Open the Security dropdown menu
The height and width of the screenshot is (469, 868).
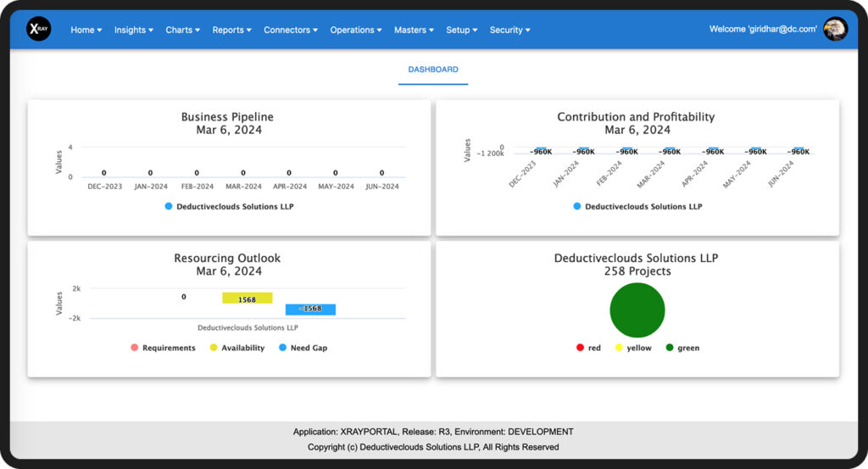(509, 30)
